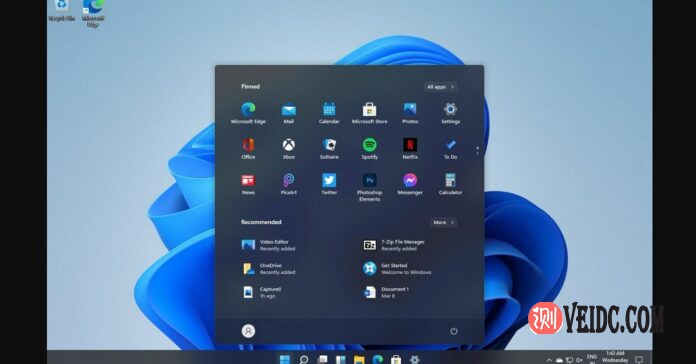
Task: Expand the All apps list
Action: 440,87
